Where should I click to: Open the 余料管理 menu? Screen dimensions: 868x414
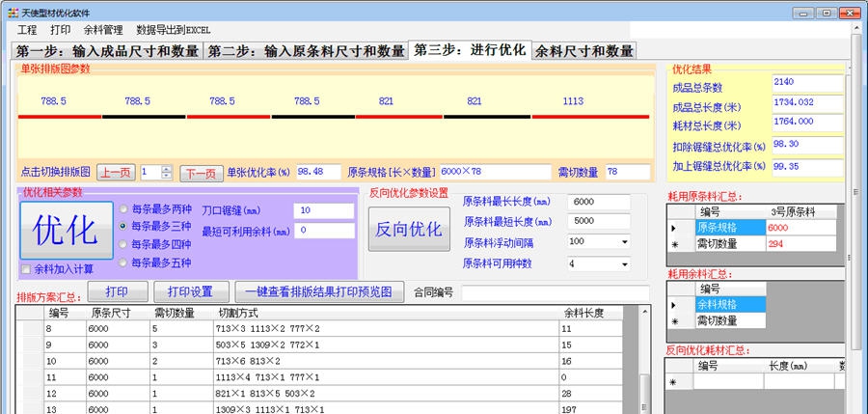tap(103, 30)
